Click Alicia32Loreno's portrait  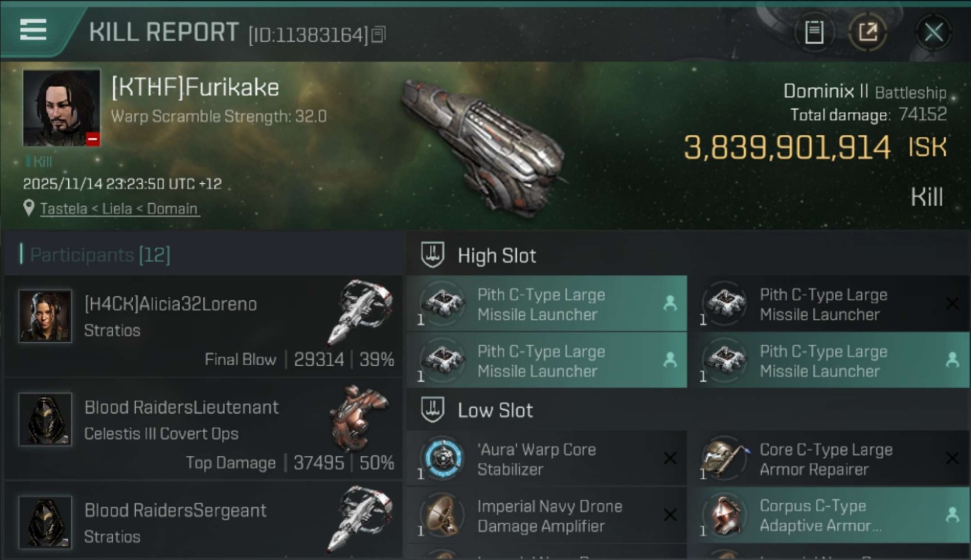click(46, 316)
